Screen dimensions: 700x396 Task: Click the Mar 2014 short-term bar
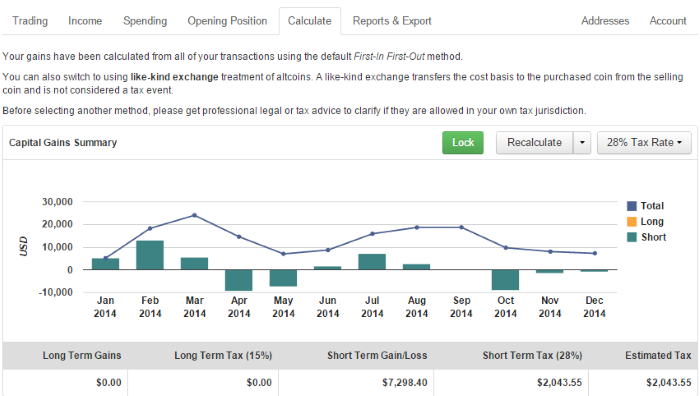[194, 263]
